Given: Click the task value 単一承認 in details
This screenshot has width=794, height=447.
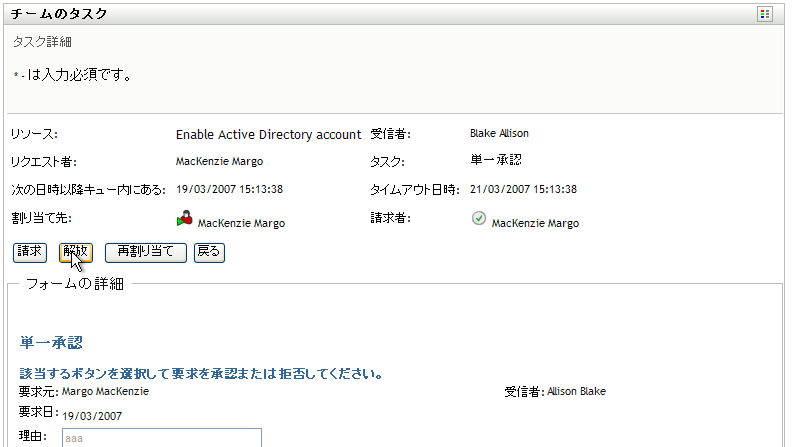Looking at the screenshot, I should 496,160.
